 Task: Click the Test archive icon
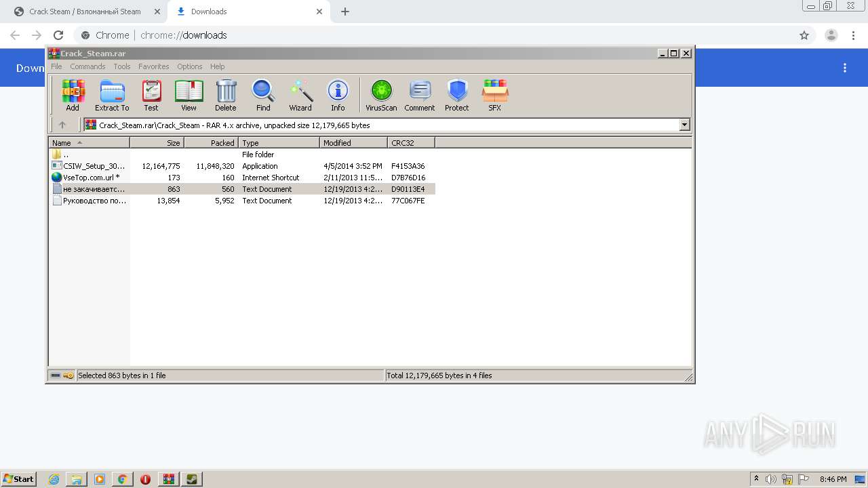click(x=151, y=95)
